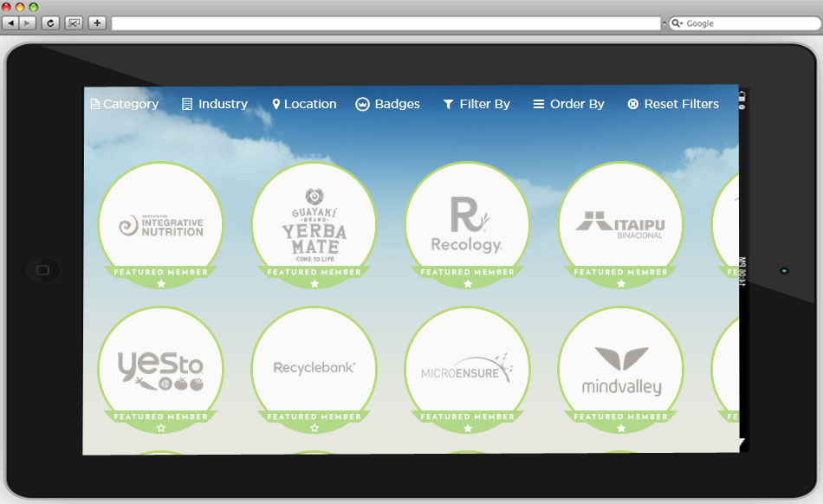The height and width of the screenshot is (504, 823).
Task: Click the browser forward arrow button
Action: point(29,23)
